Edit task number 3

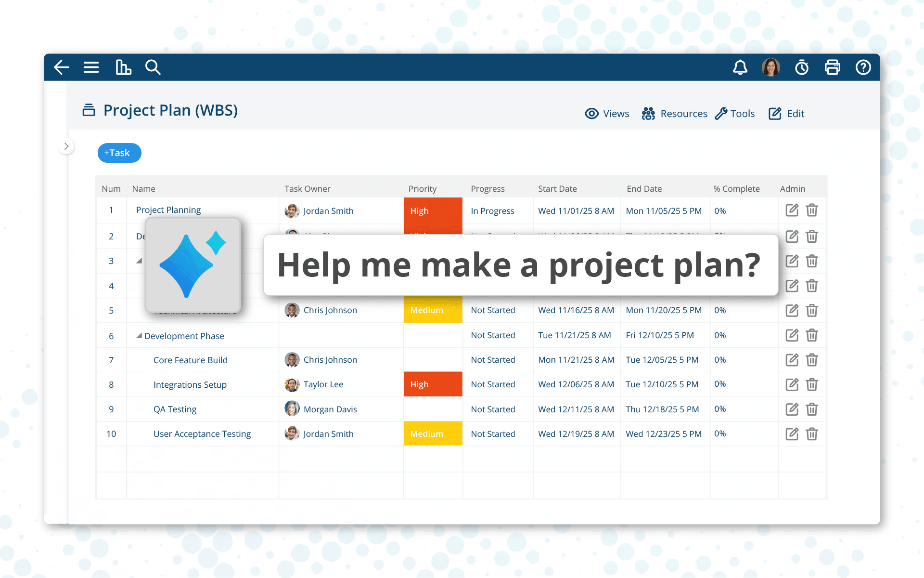click(x=792, y=261)
